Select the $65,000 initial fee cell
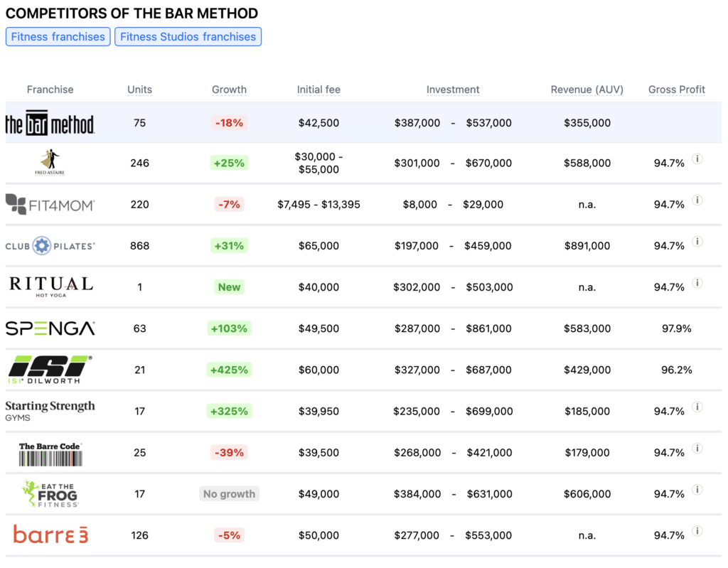The height and width of the screenshot is (568, 728). pos(318,246)
